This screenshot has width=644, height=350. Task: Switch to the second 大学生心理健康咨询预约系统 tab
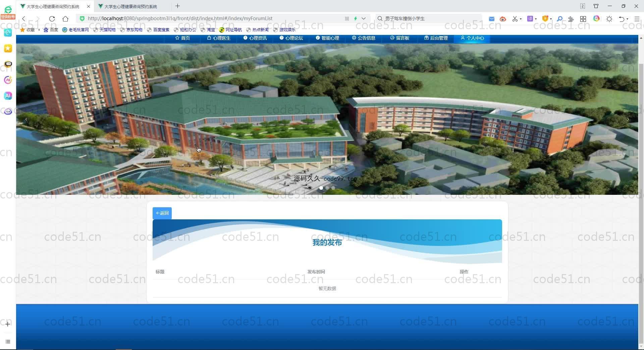(x=131, y=6)
